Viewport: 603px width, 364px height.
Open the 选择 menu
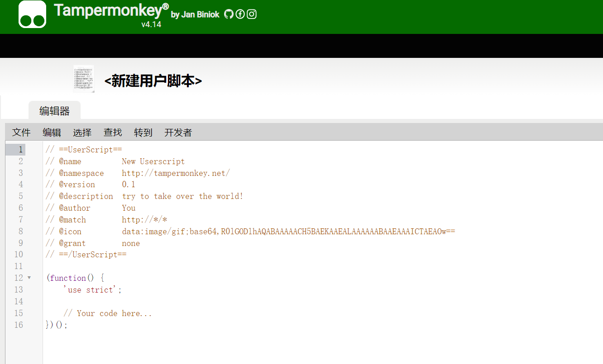pos(82,132)
